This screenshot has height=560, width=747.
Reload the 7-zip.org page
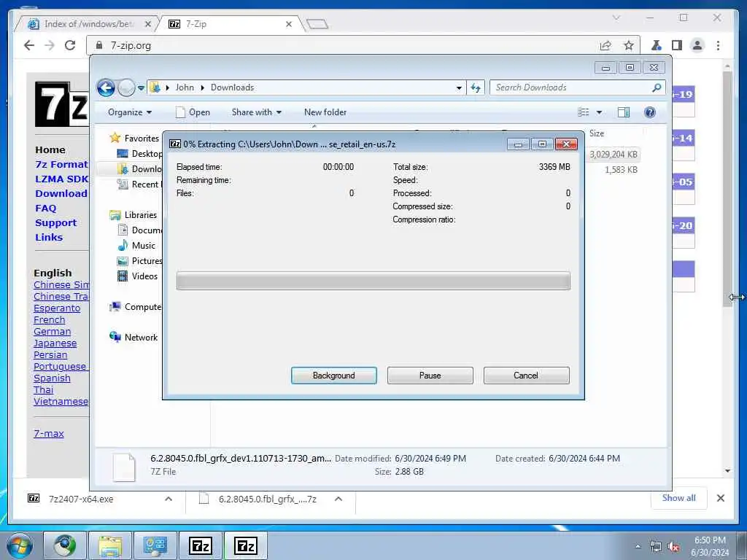pyautogui.click(x=70, y=45)
